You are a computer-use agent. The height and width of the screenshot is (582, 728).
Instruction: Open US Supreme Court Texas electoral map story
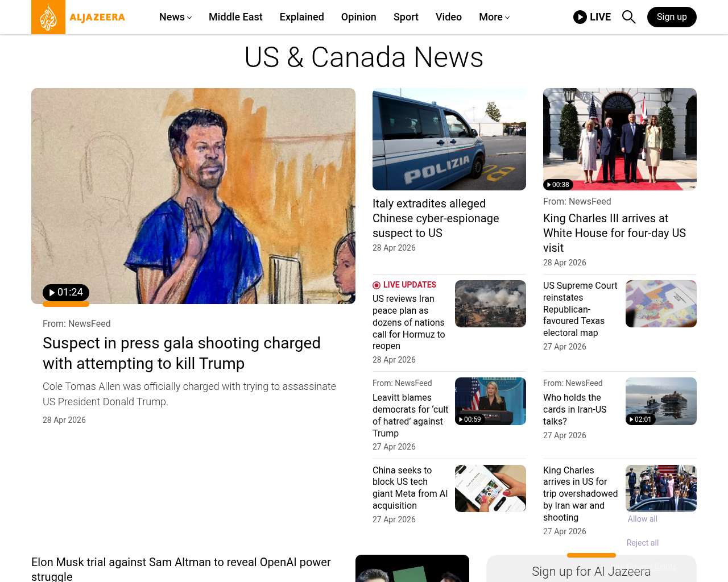coord(580,309)
